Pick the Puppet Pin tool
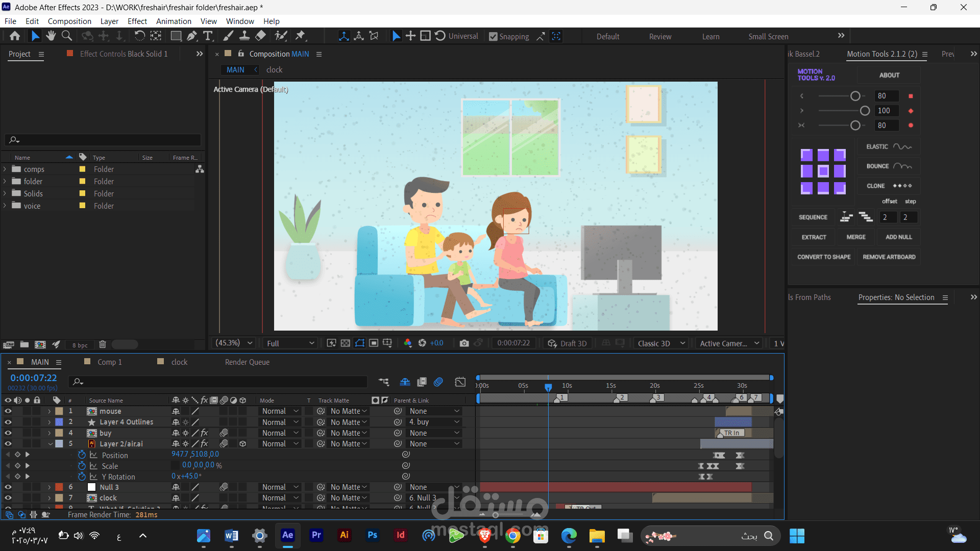 [301, 36]
